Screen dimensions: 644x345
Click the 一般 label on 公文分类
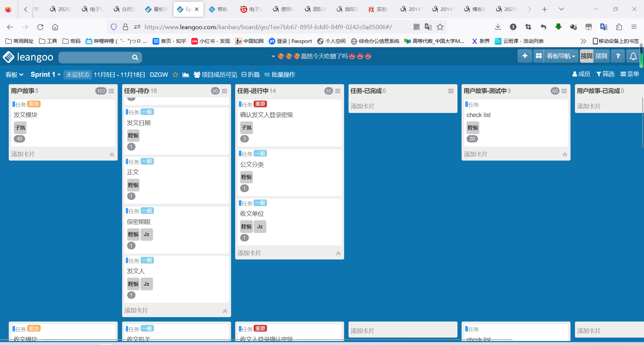pyautogui.click(x=260, y=154)
